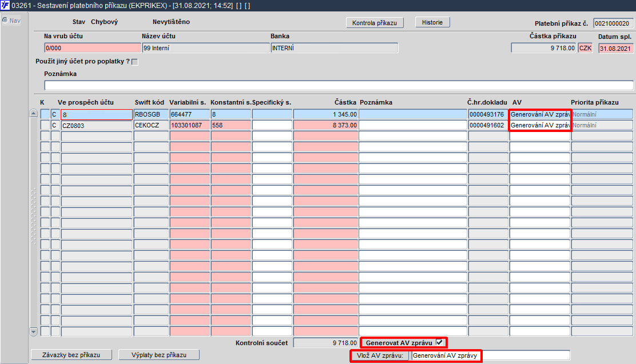Open Priorita příkazu 'Normální' in first row
This screenshot has height=364, width=636.
pos(602,114)
